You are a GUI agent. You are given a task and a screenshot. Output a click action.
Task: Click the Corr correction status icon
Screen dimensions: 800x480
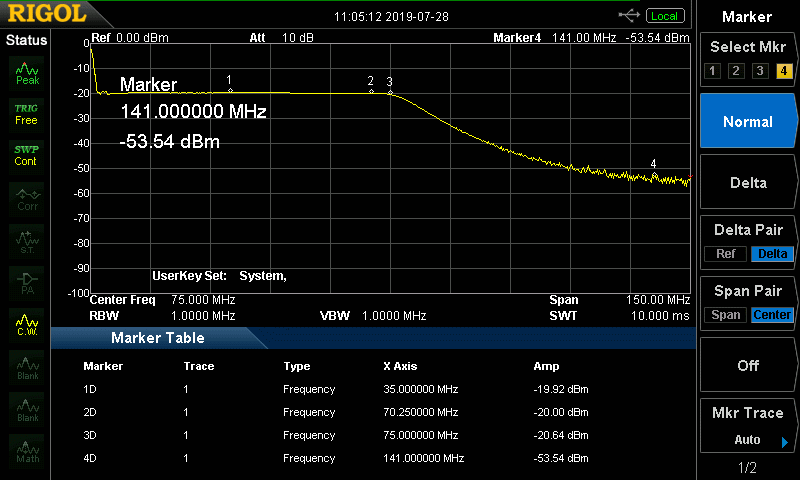(x=26, y=197)
